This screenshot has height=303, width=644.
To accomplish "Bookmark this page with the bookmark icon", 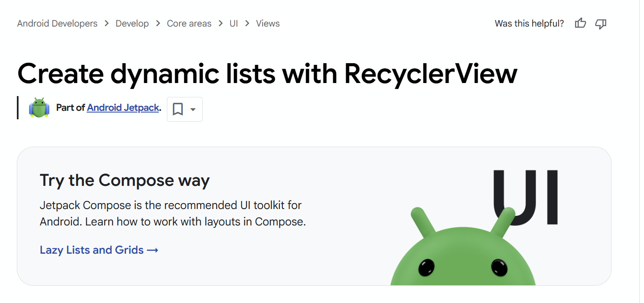I will coord(178,110).
